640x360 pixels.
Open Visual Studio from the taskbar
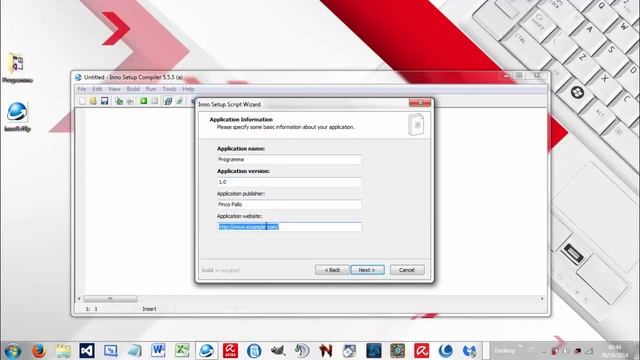point(87,351)
